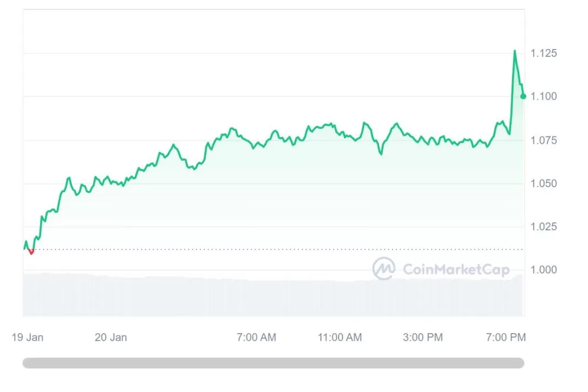This screenshot has height=392, width=588.
Task: Click the peak of the price spike
Action: click(x=515, y=51)
